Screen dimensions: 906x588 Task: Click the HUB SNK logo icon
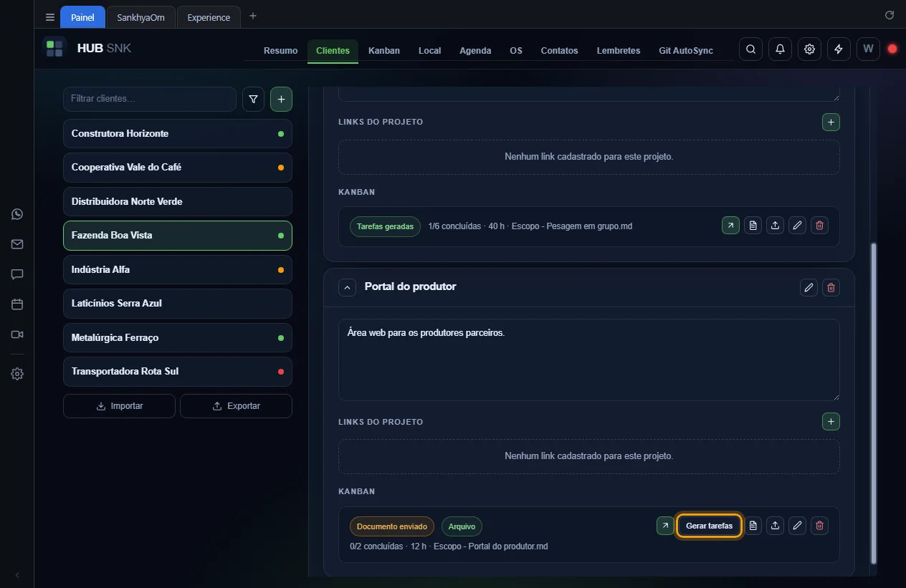pyautogui.click(x=54, y=49)
